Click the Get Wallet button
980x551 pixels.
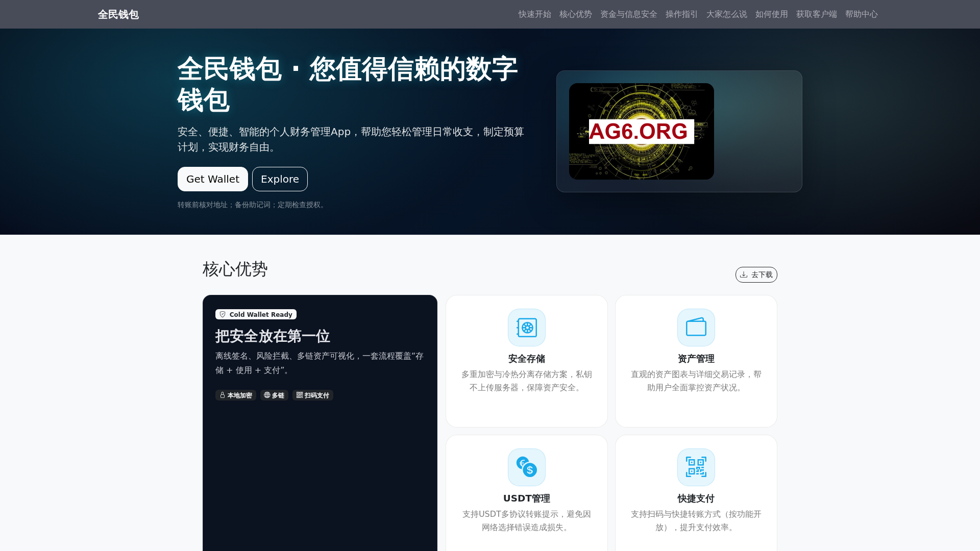[x=213, y=179]
